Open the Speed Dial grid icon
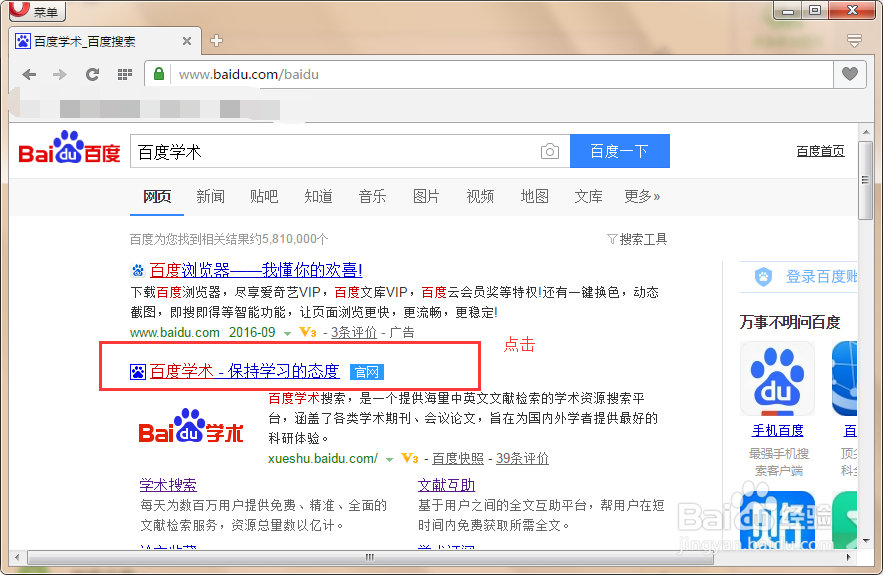 tap(124, 74)
